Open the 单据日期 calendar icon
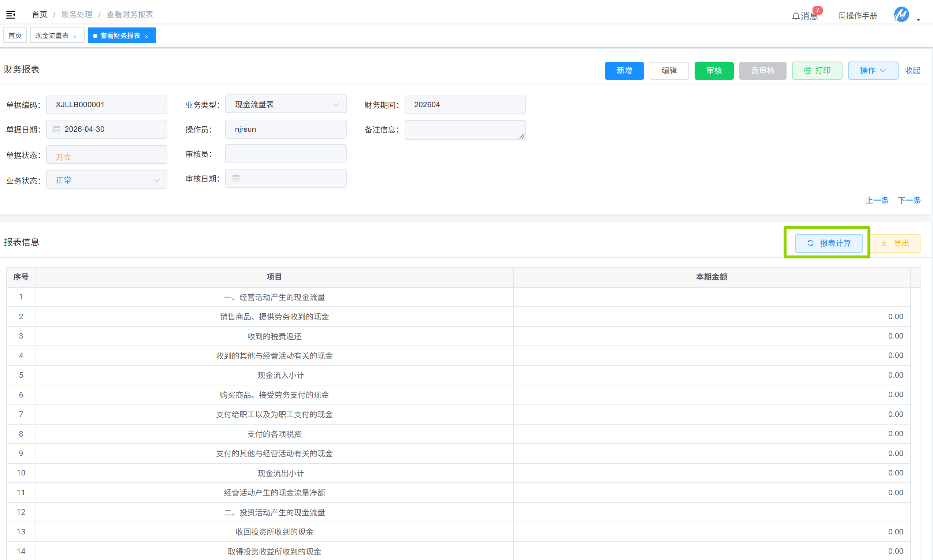The height and width of the screenshot is (560, 933). [x=57, y=129]
